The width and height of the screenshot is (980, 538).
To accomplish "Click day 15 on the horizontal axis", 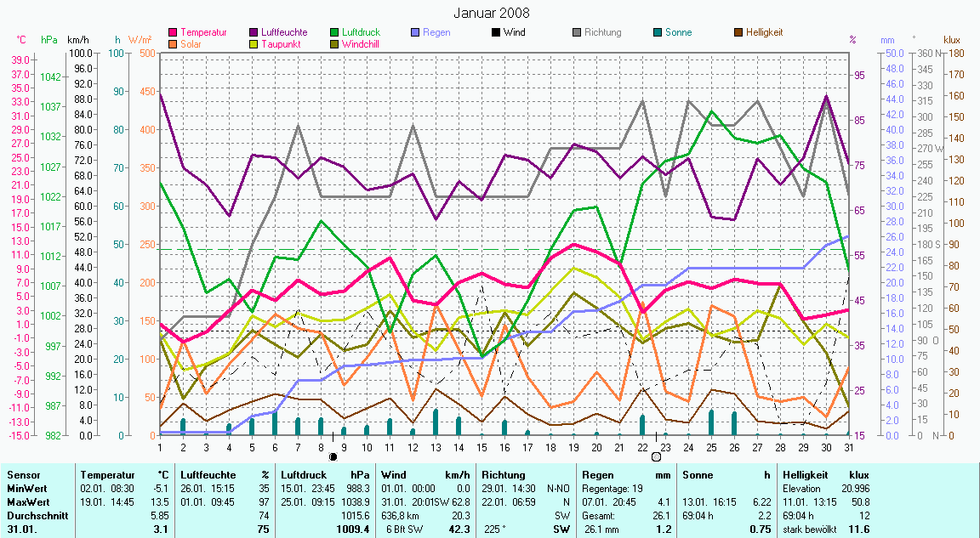I will tap(481, 446).
